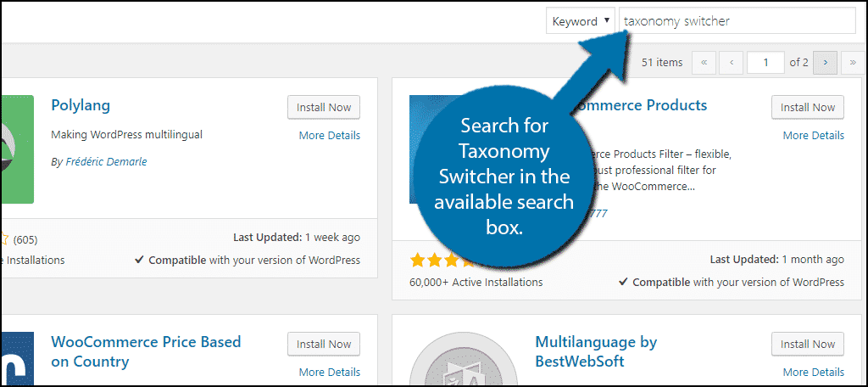Open Multilanguage by BestWebSoft title link
The image size is (868, 387).
pyautogui.click(x=596, y=351)
